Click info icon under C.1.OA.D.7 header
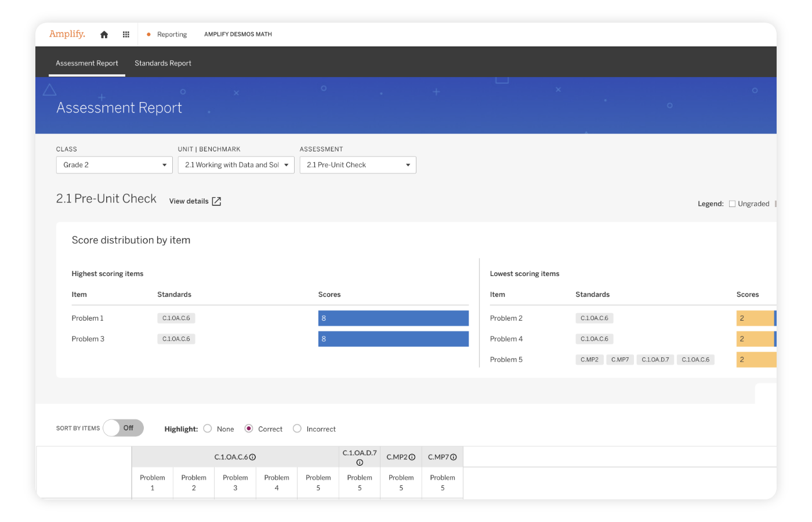This screenshot has height=522, width=812. (x=360, y=462)
